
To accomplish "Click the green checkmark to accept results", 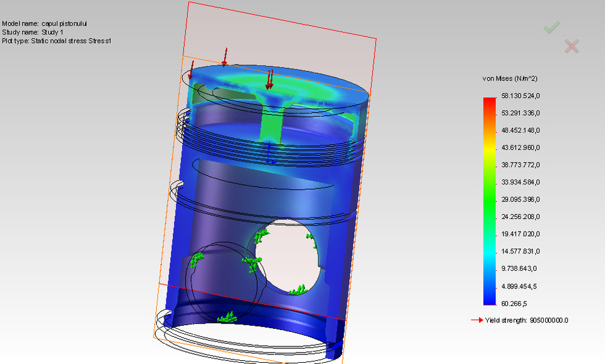I will pyautogui.click(x=552, y=27).
